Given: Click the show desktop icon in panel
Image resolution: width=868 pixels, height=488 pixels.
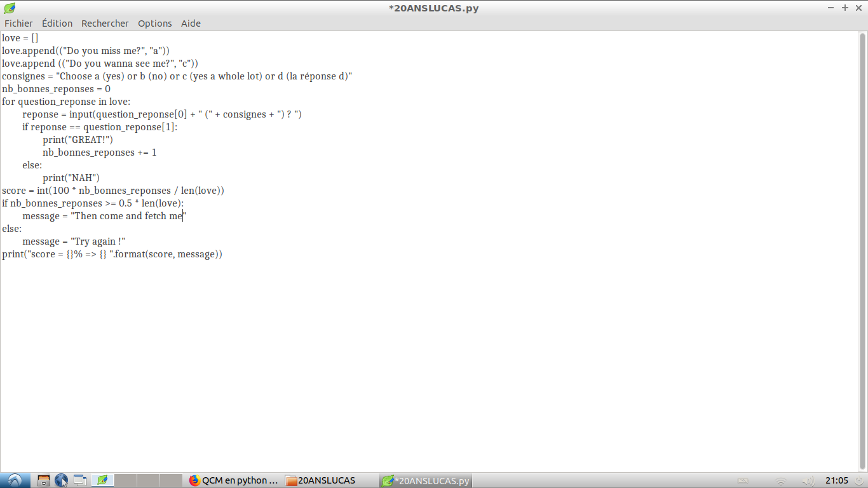Looking at the screenshot, I should (80, 480).
